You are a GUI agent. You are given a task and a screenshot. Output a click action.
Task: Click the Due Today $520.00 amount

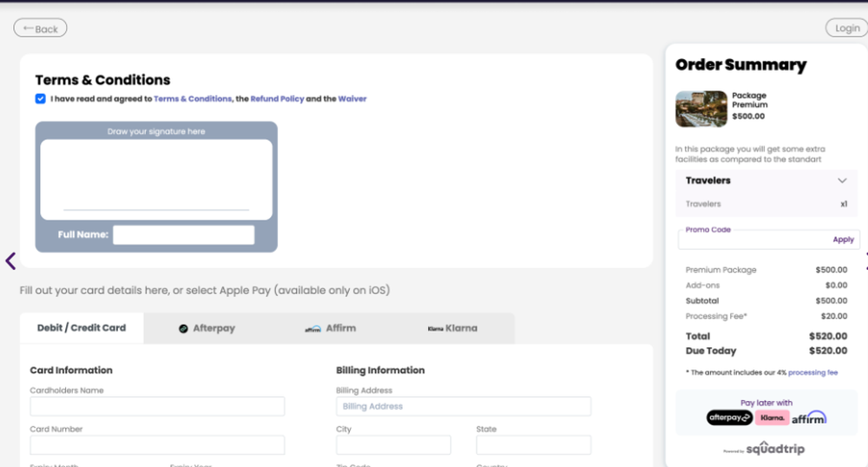[x=827, y=351]
